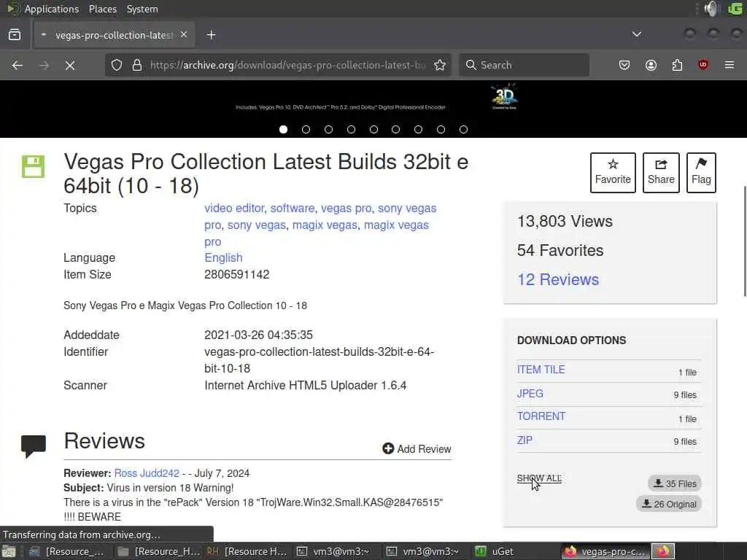Click the uGet tray icon
Image resolution: width=747 pixels, height=560 pixels.
(735, 9)
